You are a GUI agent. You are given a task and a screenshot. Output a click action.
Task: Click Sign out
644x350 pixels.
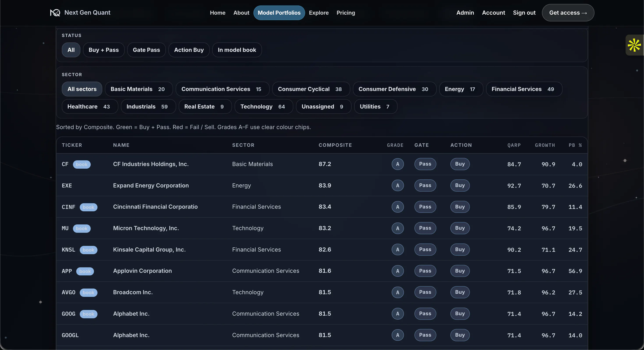pyautogui.click(x=524, y=13)
